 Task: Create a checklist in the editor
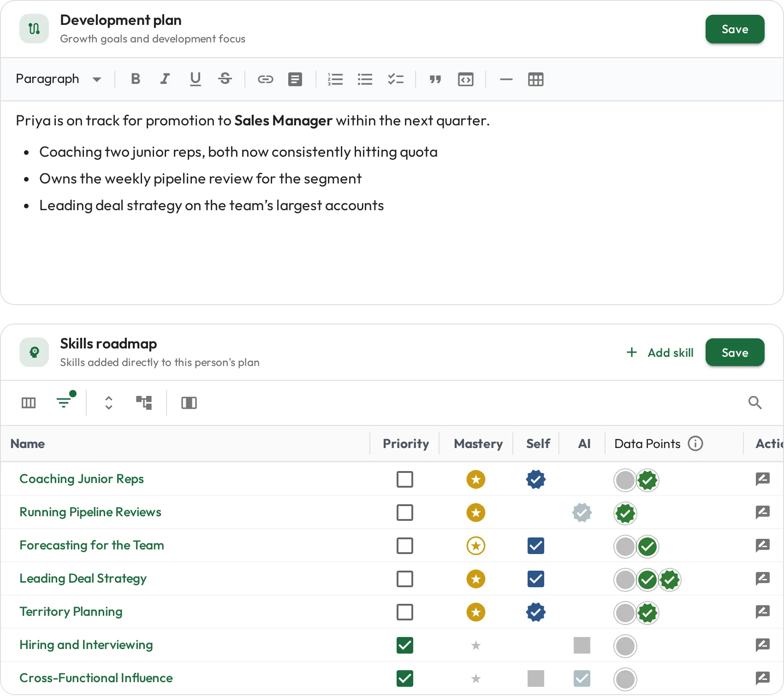click(396, 79)
